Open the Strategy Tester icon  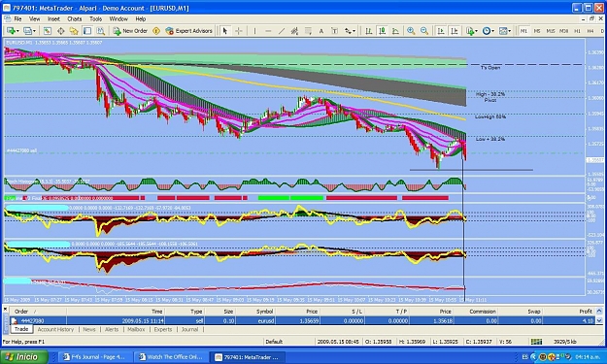coord(101,31)
